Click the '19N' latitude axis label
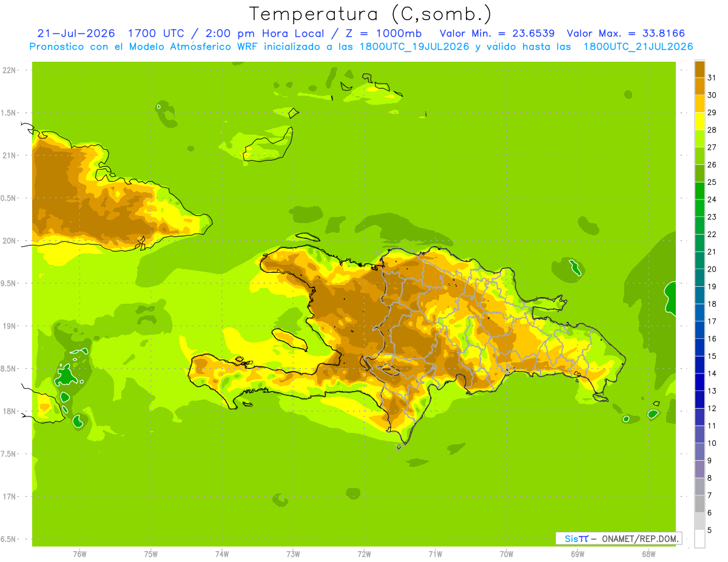728x562 pixels. (x=10, y=326)
